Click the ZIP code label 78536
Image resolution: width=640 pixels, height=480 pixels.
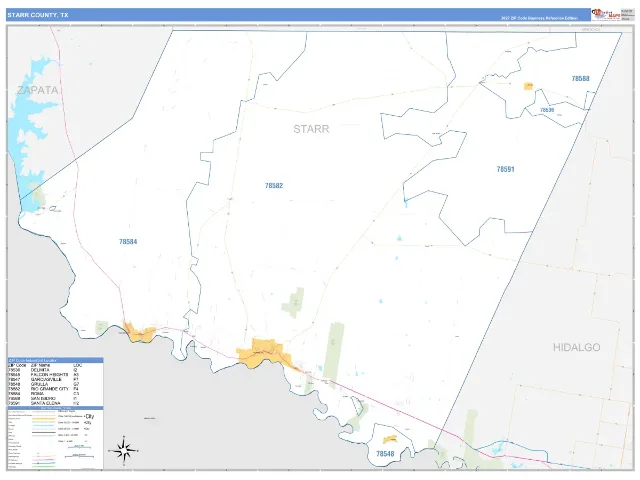[x=547, y=110]
